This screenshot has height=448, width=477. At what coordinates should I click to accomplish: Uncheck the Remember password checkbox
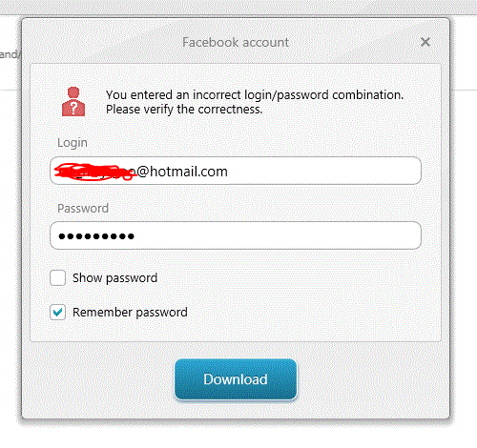tap(58, 312)
